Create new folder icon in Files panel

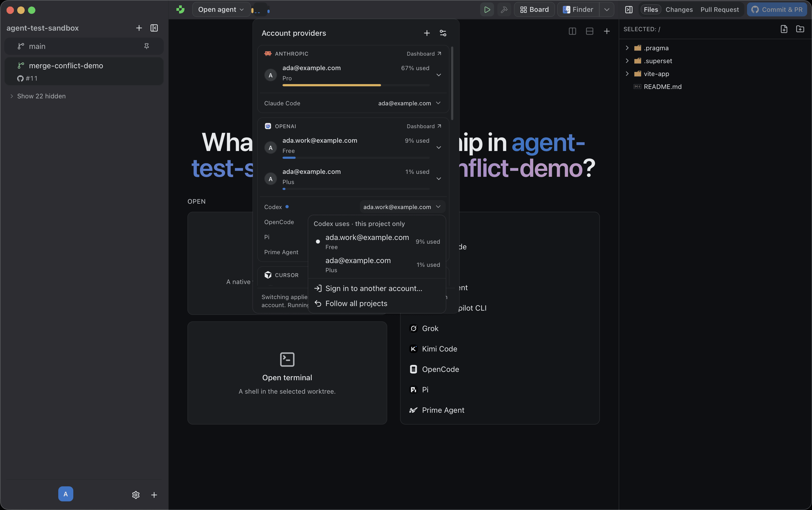coord(800,29)
